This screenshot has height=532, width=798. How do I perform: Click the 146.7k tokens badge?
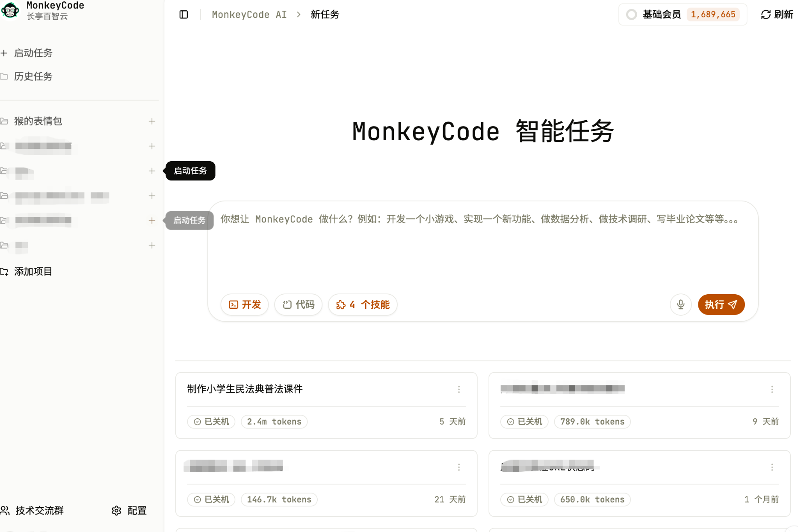(279, 499)
